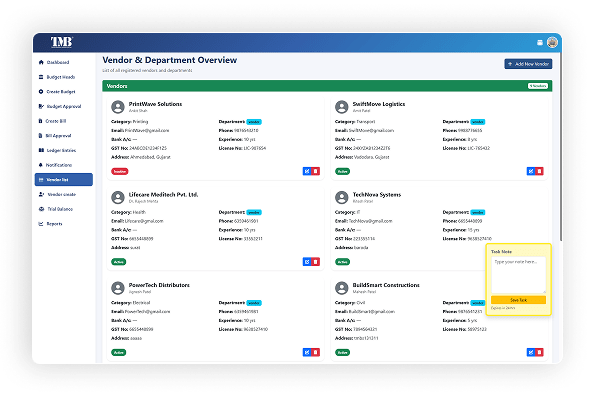Click the Vendor & Department Overview heading

click(x=170, y=60)
